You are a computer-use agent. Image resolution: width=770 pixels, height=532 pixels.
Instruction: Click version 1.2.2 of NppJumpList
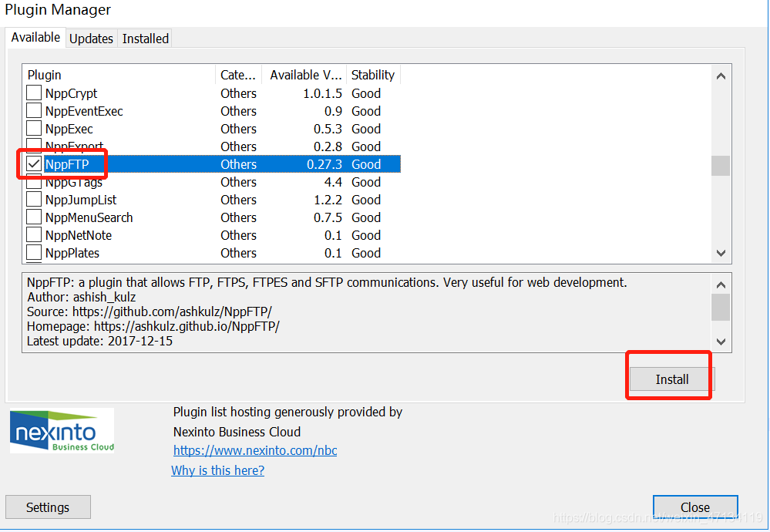[328, 200]
